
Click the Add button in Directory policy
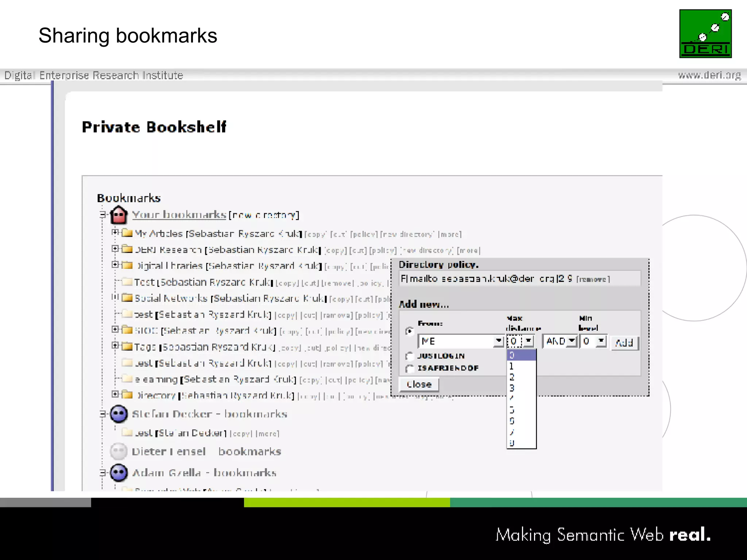click(x=624, y=343)
